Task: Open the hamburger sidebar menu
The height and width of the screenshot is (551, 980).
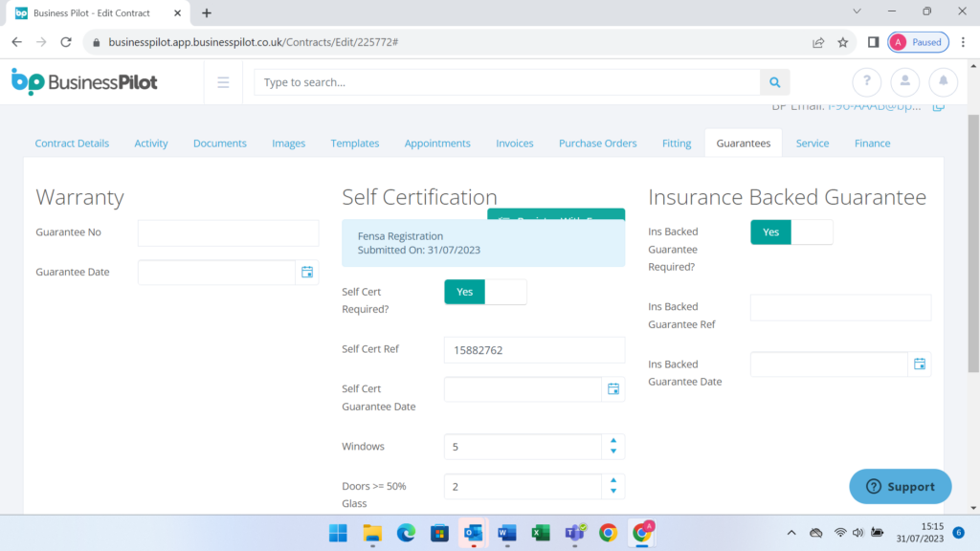Action: [x=223, y=82]
